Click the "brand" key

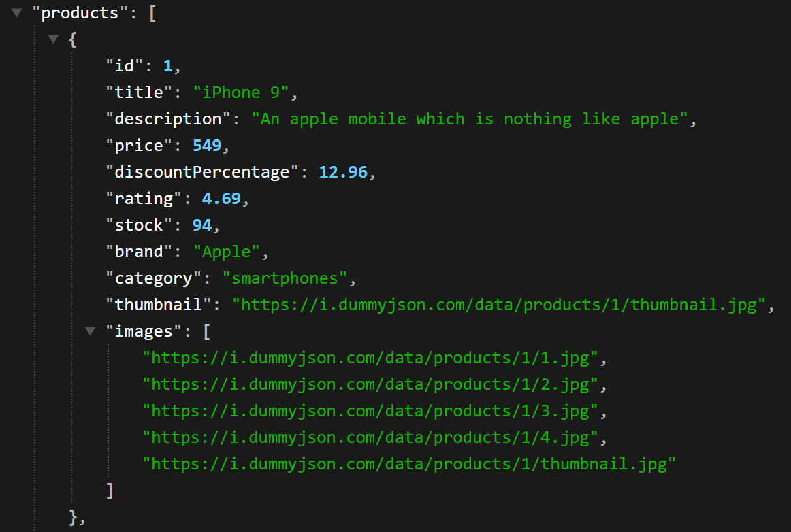click(139, 252)
